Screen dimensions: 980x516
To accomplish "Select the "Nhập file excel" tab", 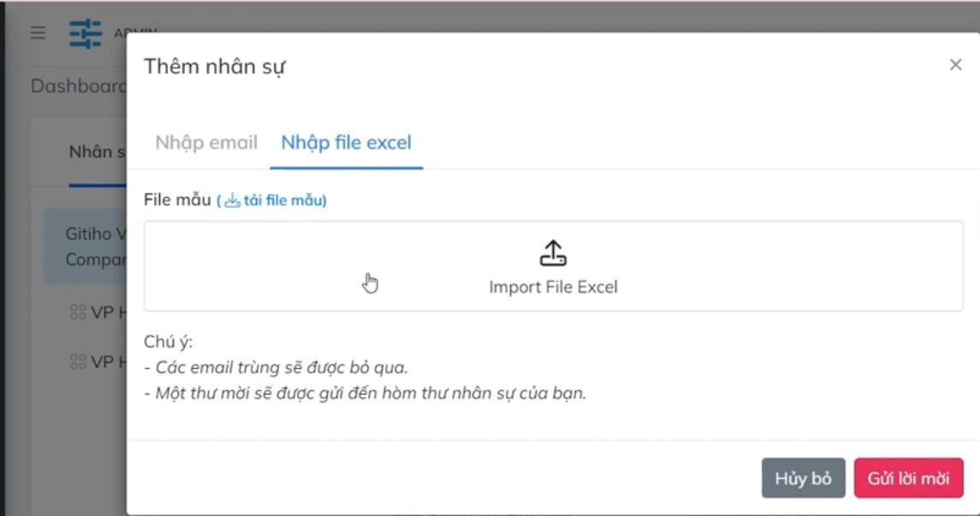I will (x=346, y=142).
